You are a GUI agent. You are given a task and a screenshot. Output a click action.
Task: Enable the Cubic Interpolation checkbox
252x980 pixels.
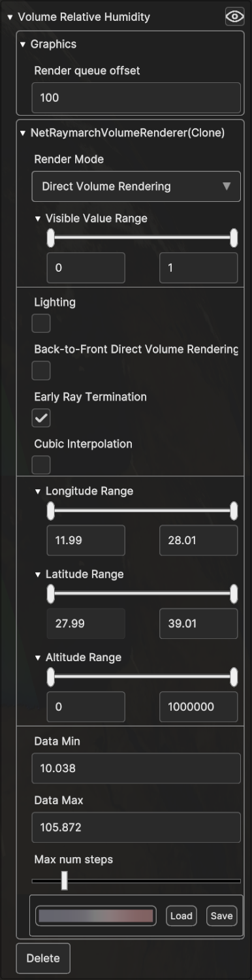pyautogui.click(x=41, y=465)
